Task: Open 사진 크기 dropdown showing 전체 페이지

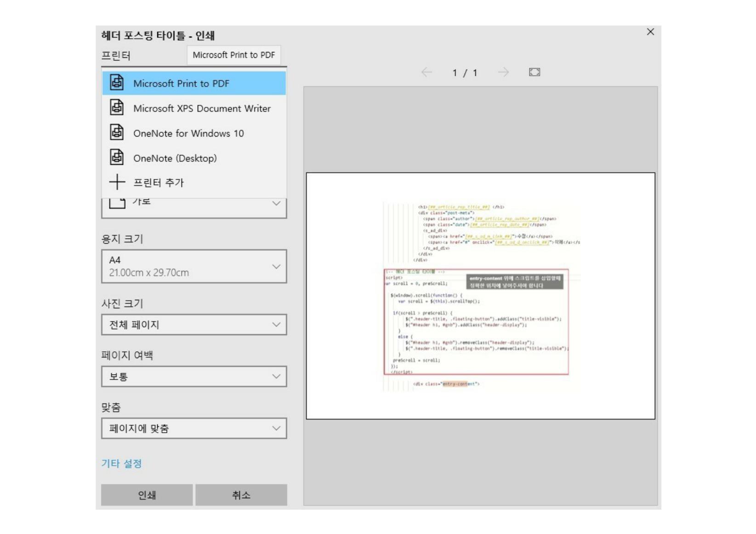Action: coord(194,325)
